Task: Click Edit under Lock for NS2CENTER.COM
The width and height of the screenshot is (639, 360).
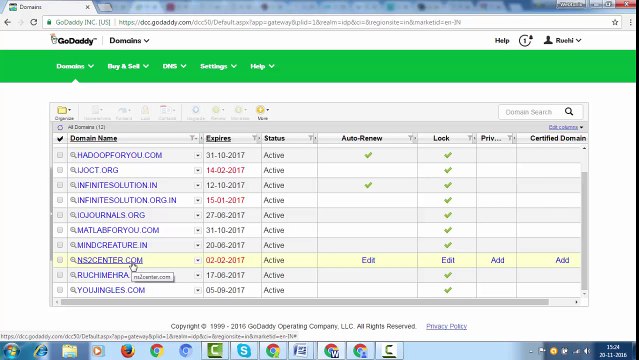Action: point(448,260)
